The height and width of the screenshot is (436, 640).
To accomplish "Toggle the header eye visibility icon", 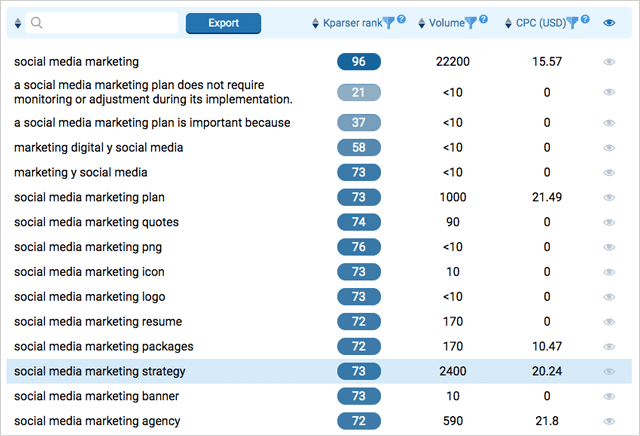I will coord(609,23).
